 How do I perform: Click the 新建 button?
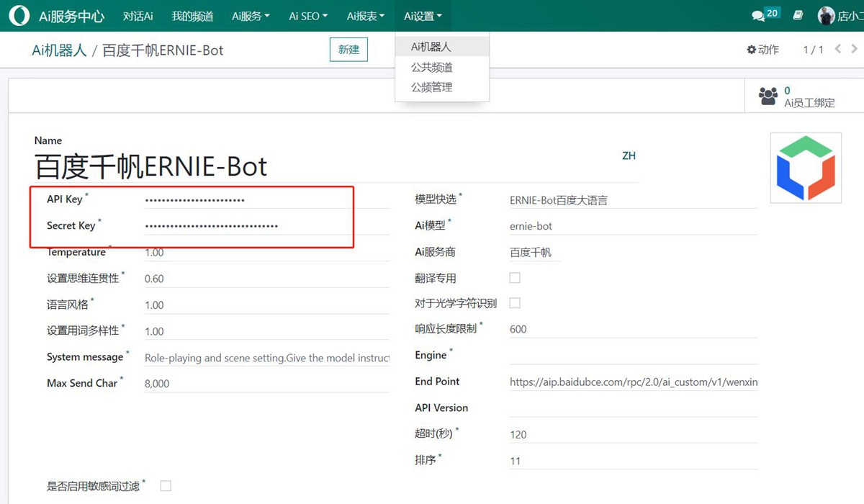pyautogui.click(x=348, y=50)
